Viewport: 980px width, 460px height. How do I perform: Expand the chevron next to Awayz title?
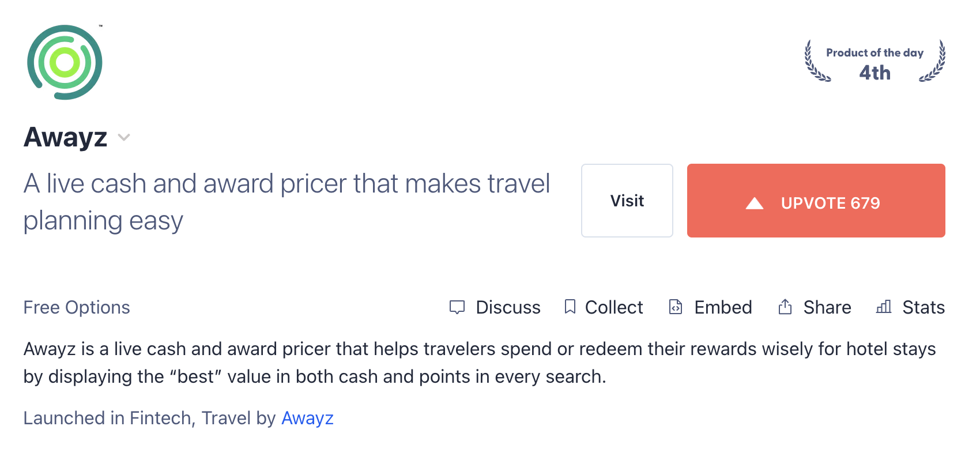tap(124, 137)
